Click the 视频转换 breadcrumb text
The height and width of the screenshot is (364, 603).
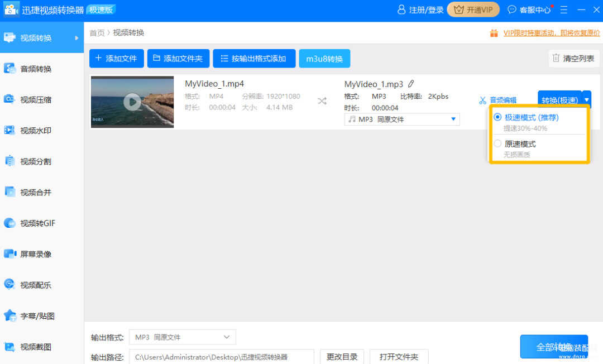(x=128, y=33)
